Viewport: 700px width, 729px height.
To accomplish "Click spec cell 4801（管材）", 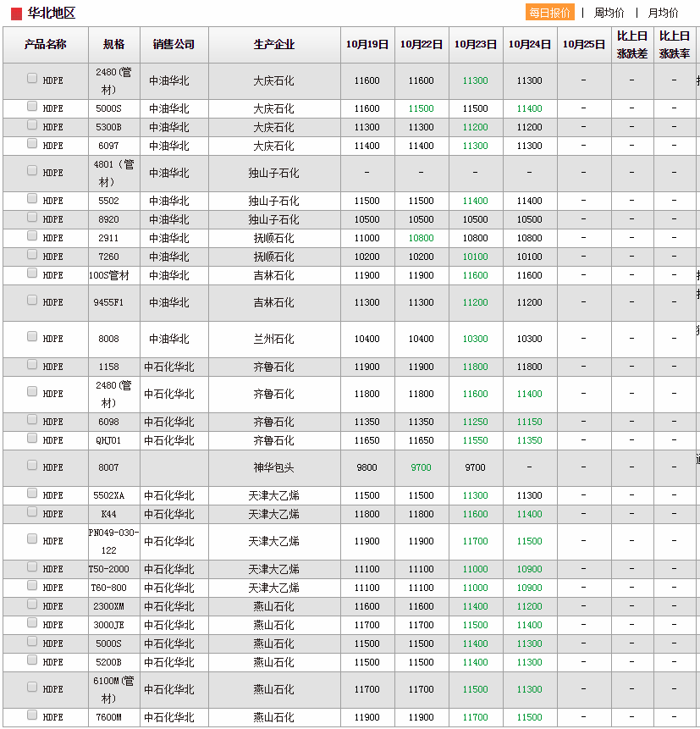I will click(x=114, y=173).
